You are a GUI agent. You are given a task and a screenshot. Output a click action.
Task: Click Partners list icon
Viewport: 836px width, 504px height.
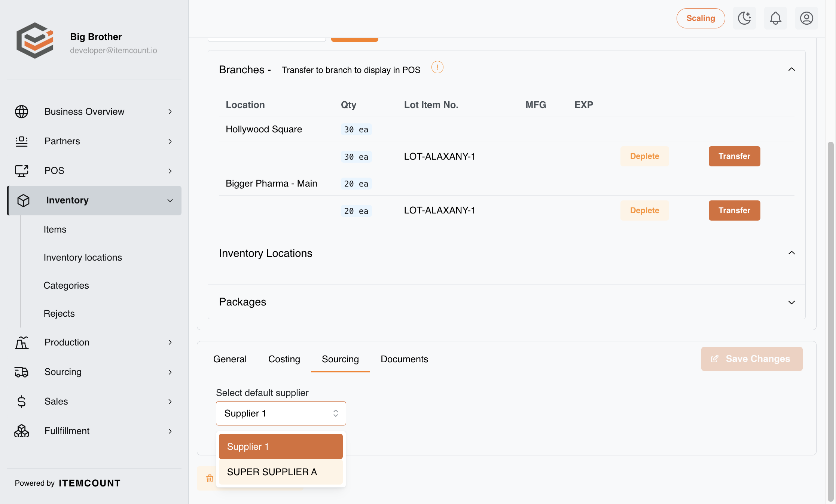click(x=21, y=141)
